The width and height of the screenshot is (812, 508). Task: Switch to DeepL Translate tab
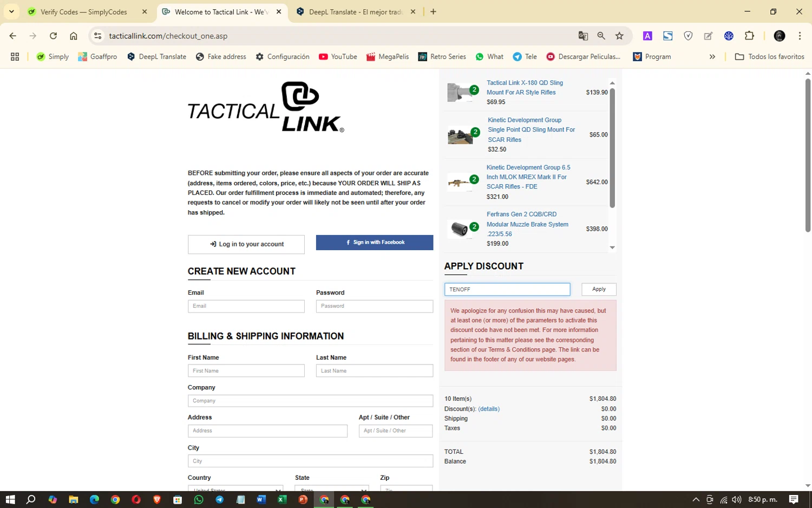[356, 12]
